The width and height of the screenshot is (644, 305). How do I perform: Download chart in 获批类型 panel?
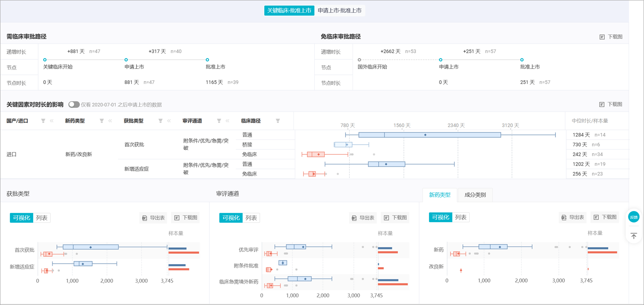185,218
